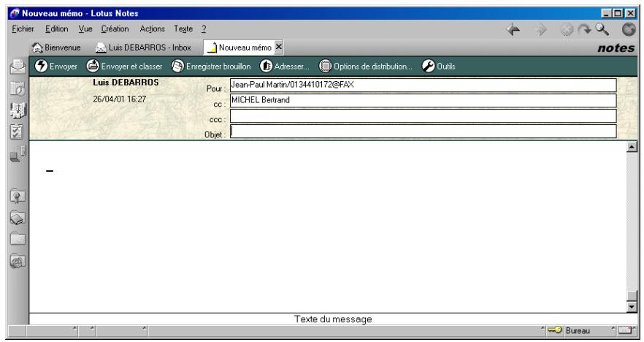Image resolution: width=644 pixels, height=342 pixels.
Task: Click the Go Forward navigation arrow
Action: (x=540, y=29)
